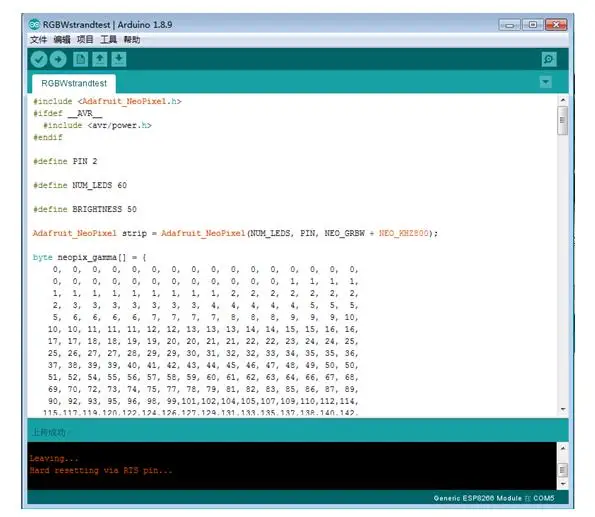Click 'Hard resetting via RTS pin...' console line

101,471
